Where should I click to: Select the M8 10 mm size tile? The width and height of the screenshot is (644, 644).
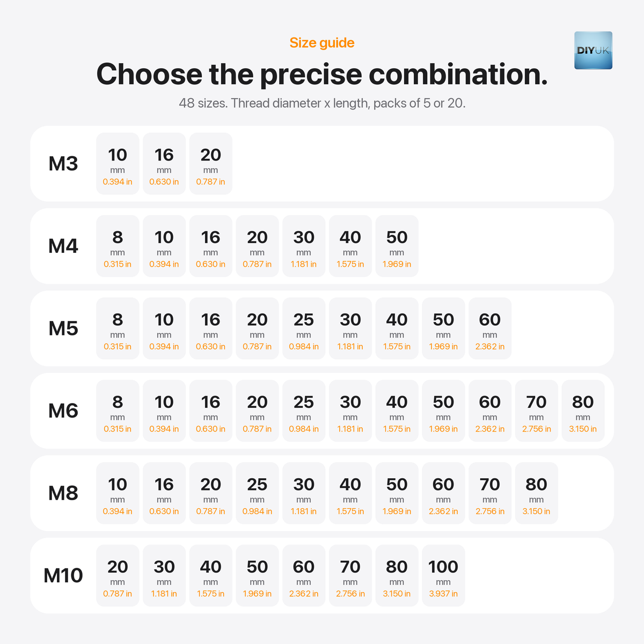118,493
